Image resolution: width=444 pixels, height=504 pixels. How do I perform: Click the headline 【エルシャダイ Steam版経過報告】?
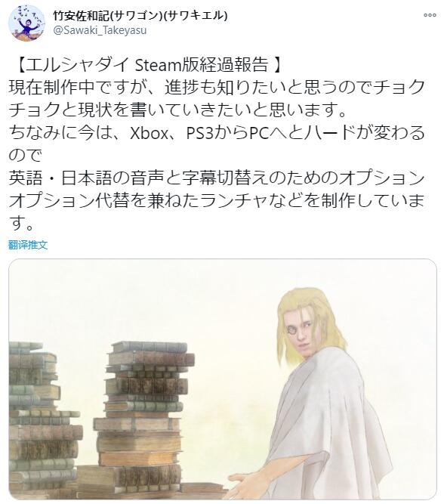click(x=145, y=65)
